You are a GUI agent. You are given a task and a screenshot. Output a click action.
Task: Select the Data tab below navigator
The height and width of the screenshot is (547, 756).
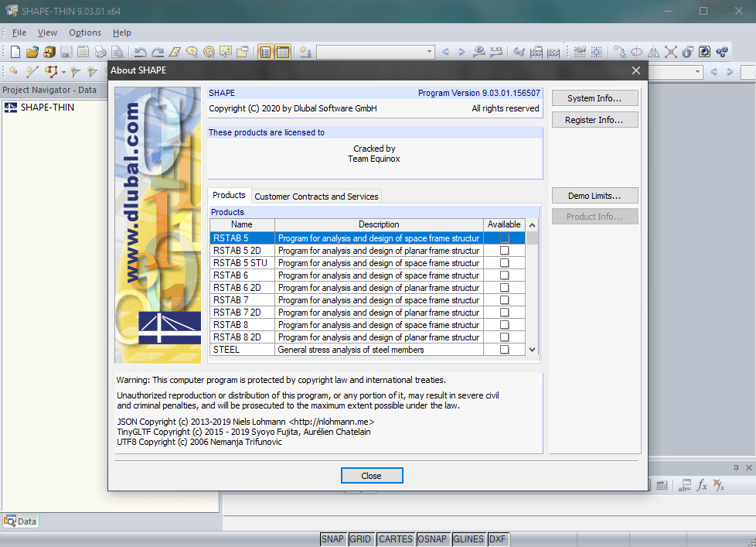[x=20, y=521]
